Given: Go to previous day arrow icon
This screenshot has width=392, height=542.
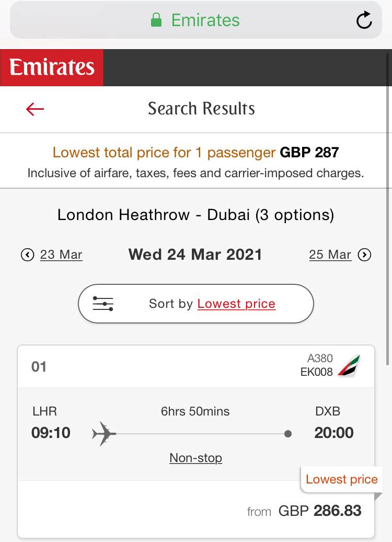Looking at the screenshot, I should tap(28, 255).
